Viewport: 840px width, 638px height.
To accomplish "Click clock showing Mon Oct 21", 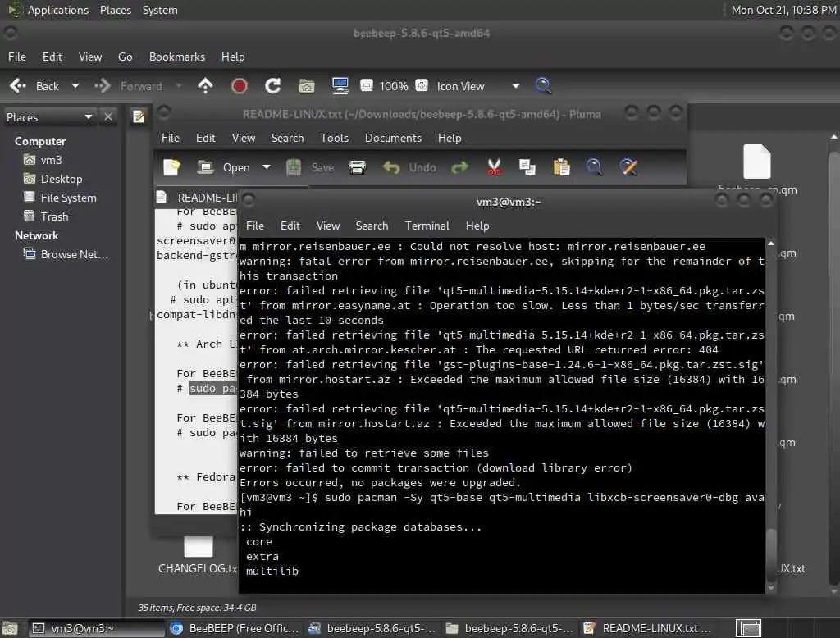I will 783,10.
